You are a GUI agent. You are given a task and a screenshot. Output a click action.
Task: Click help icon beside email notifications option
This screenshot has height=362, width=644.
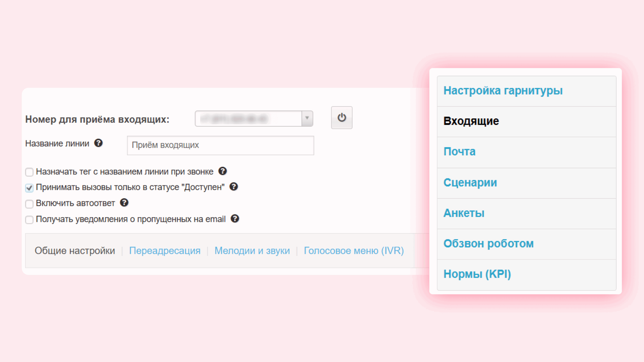[x=235, y=219]
